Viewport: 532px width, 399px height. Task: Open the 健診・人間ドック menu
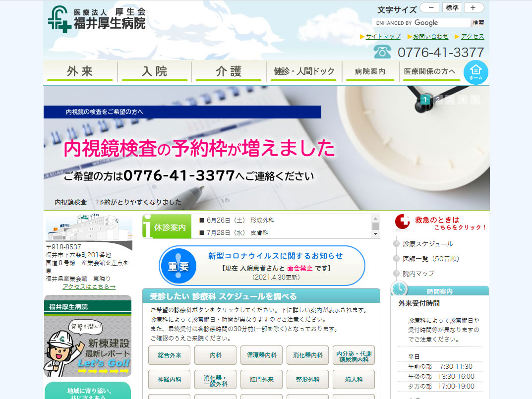[303, 71]
